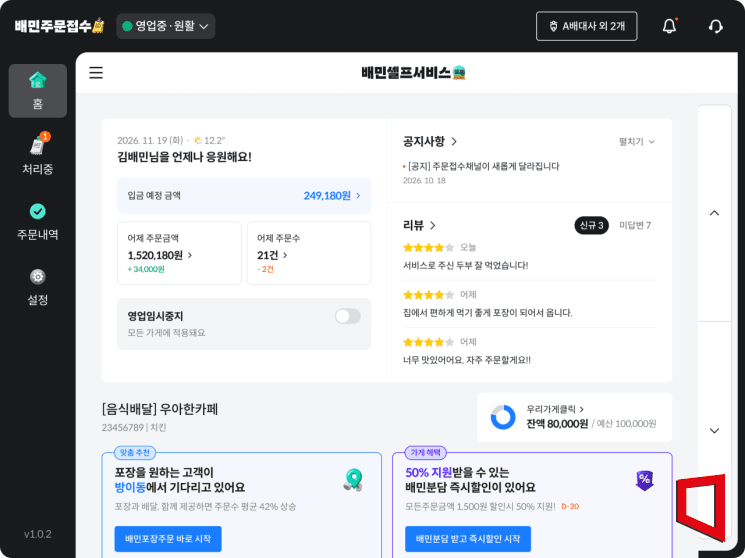
Task: Go to 주문내역 order history tab
Action: pyautogui.click(x=38, y=221)
